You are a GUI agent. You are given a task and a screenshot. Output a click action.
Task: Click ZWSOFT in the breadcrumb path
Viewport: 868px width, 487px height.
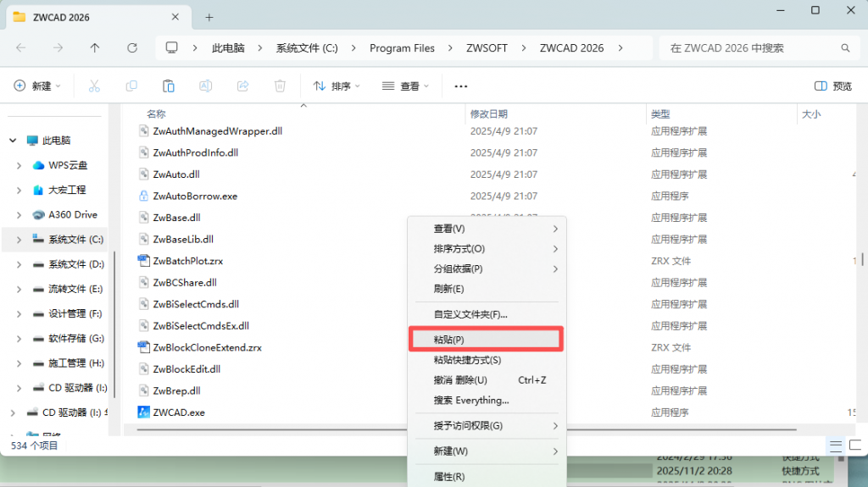[487, 48]
